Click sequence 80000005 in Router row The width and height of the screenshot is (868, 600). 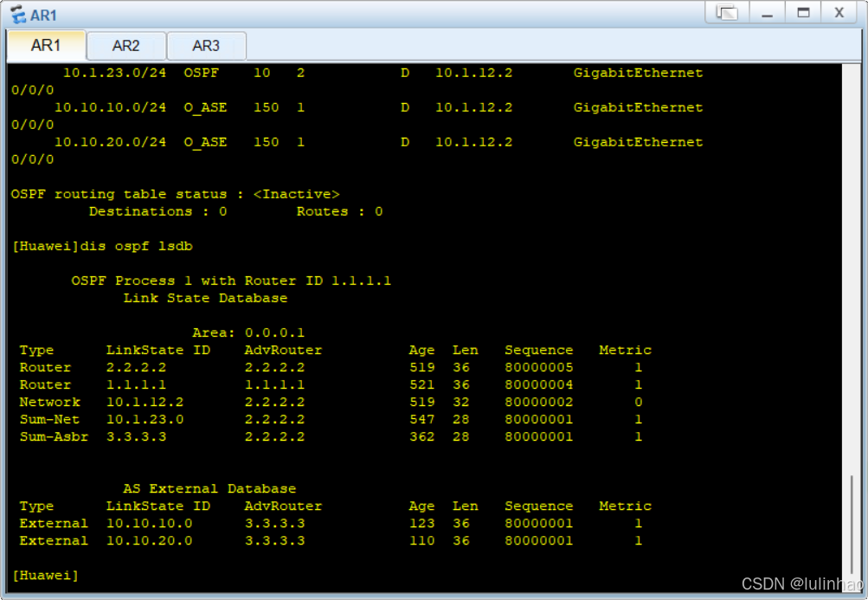pos(539,367)
